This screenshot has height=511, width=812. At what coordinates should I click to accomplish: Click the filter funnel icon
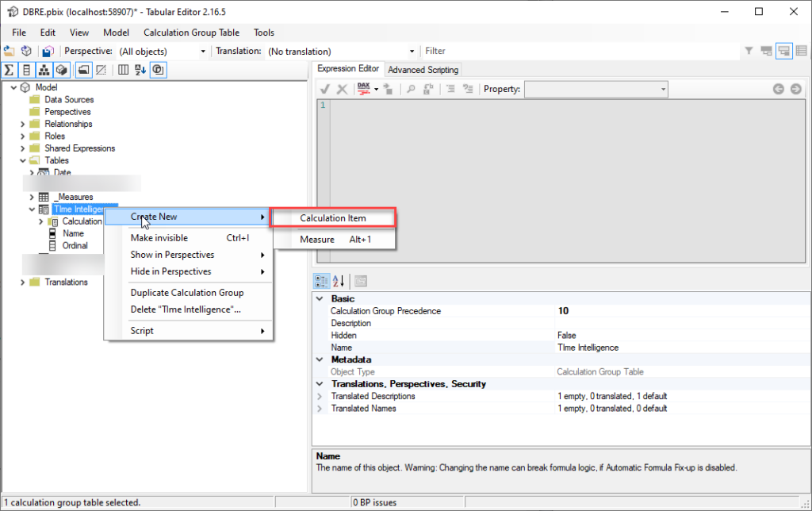[749, 51]
